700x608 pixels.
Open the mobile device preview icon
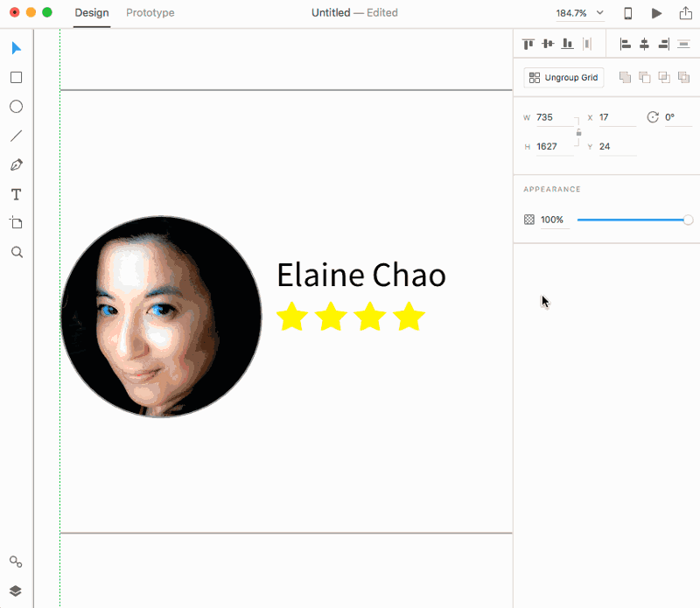(627, 13)
